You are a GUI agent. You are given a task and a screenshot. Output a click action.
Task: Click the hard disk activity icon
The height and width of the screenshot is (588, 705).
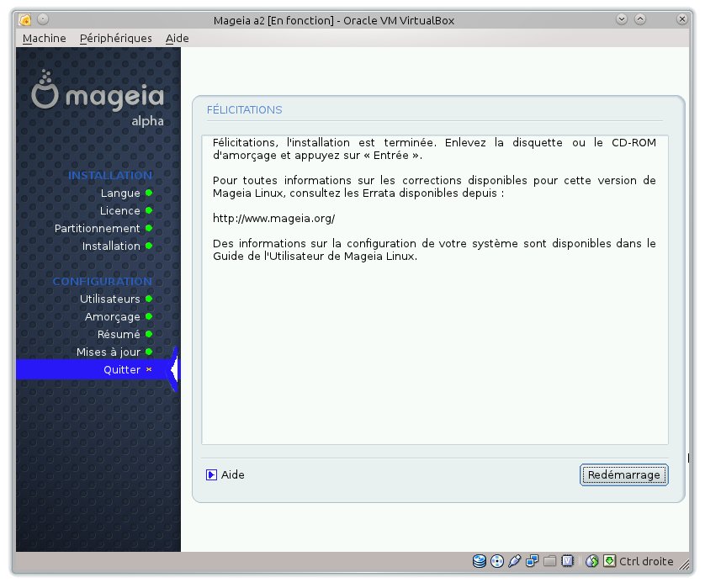(x=480, y=561)
